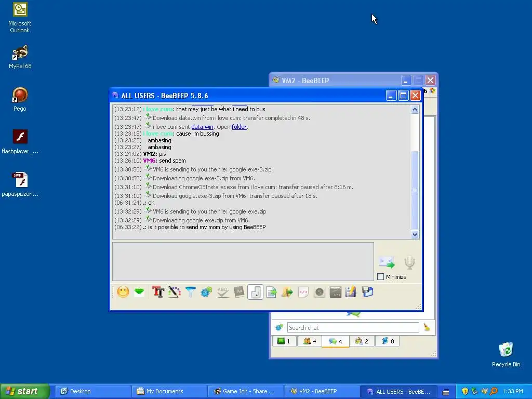This screenshot has width=532, height=399.
Task: Select the chats tab with speech bubbles
Action: [336, 341]
